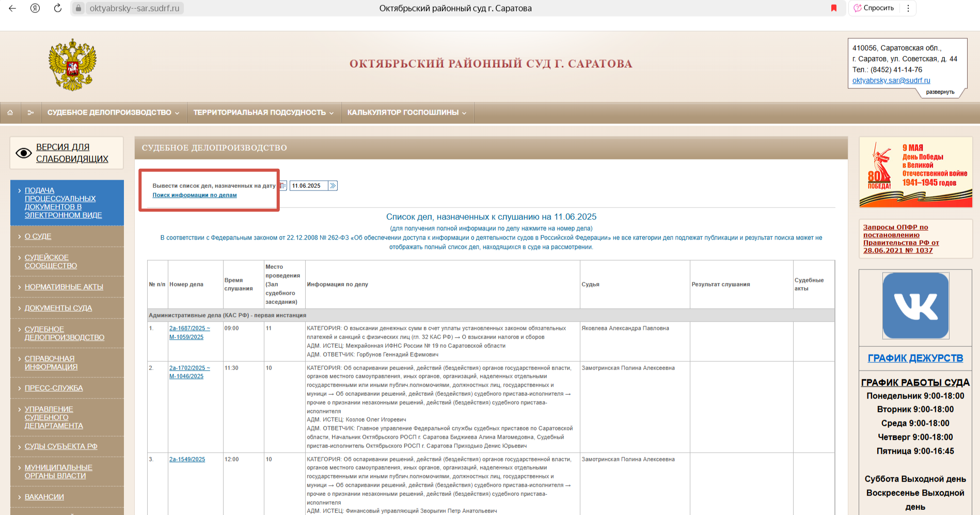Expand the Судебное делопроизводство top menu

click(x=113, y=112)
